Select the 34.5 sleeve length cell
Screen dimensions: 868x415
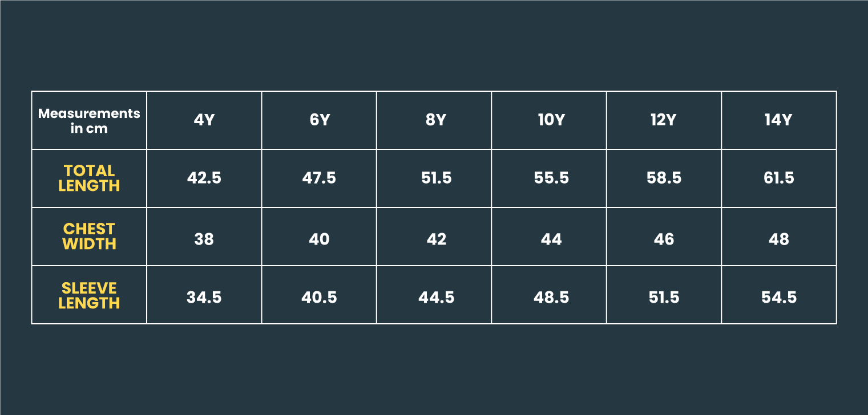pos(204,297)
